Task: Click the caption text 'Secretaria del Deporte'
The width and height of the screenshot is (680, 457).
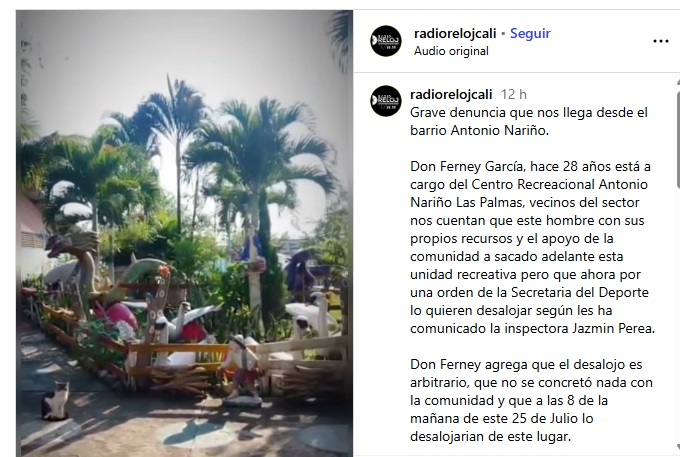Action: pos(580,292)
